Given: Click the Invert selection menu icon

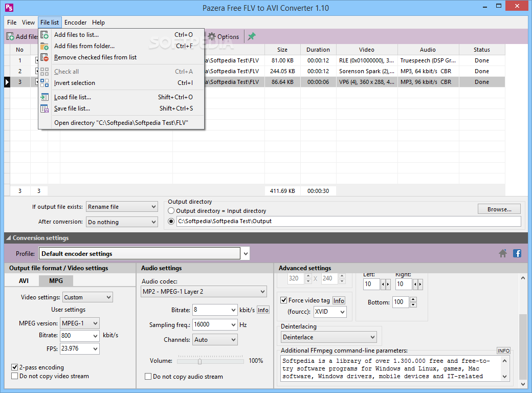Looking at the screenshot, I should (x=45, y=83).
